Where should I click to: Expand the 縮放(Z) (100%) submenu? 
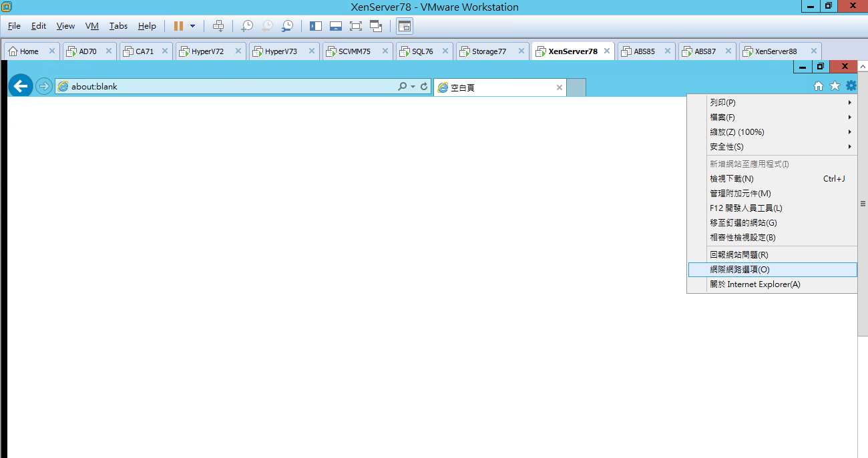[772, 132]
